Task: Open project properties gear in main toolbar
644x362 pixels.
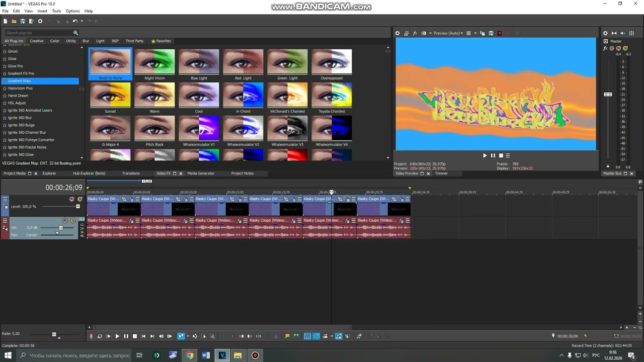Action: pyautogui.click(x=40, y=21)
